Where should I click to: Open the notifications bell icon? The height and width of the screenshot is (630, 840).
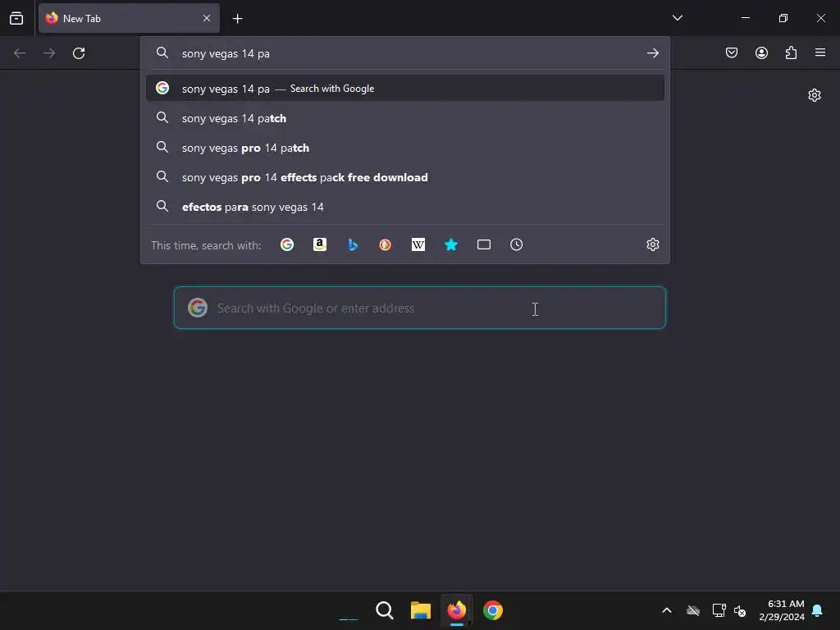(x=818, y=610)
